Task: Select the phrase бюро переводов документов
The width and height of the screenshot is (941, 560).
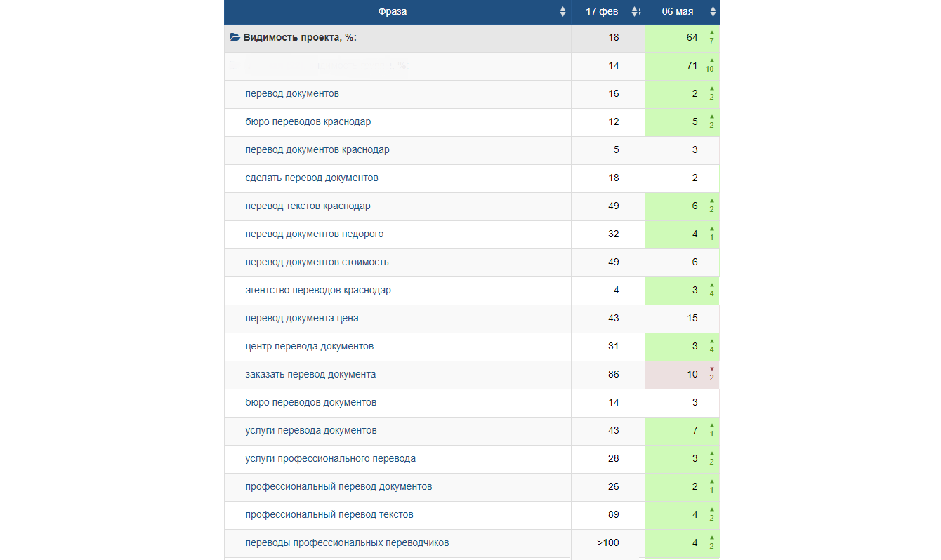Action: pyautogui.click(x=311, y=403)
